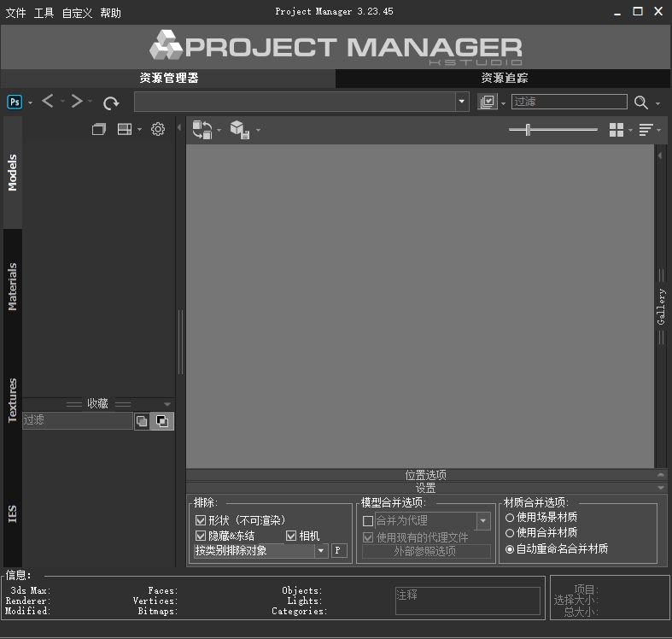Open the 文件 menu
The image size is (672, 639).
click(16, 13)
